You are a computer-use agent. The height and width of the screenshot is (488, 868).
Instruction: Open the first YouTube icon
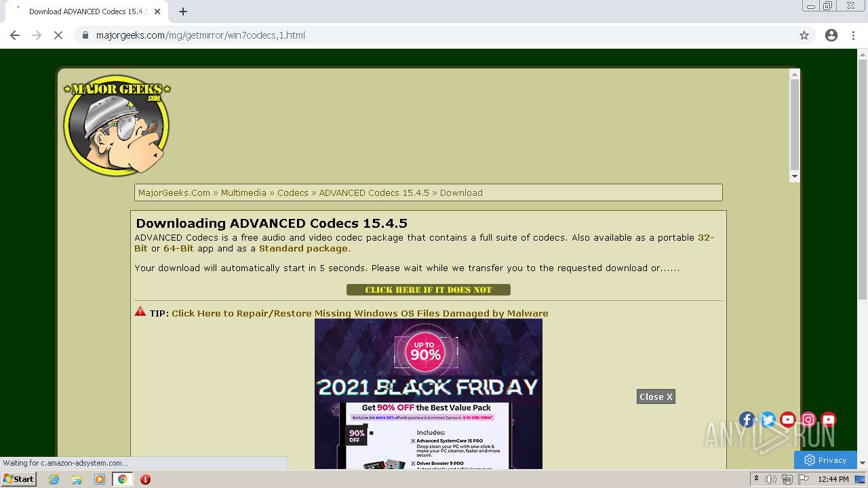[788, 420]
